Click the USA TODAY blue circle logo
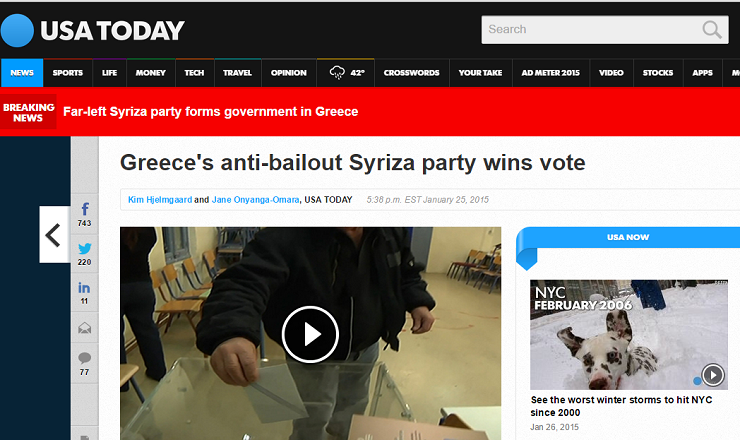Image resolution: width=740 pixels, height=440 pixels. coord(17,31)
